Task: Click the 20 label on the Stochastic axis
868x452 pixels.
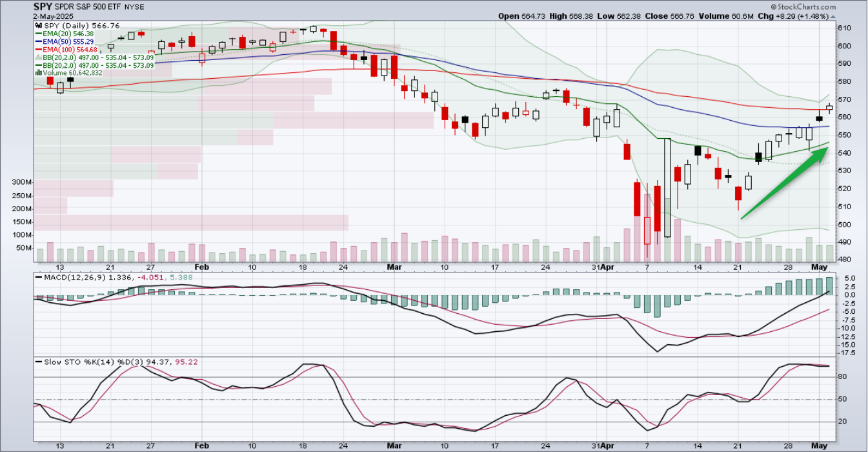Action: pos(842,422)
